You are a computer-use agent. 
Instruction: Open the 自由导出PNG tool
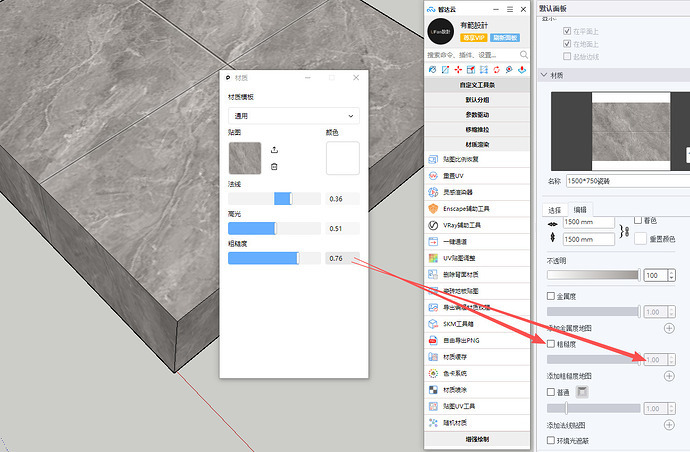[465, 340]
